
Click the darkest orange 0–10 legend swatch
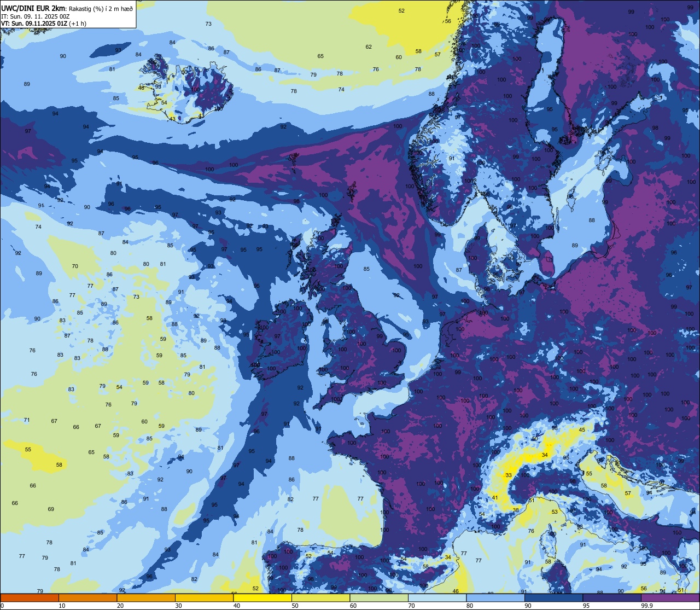click(30, 597)
